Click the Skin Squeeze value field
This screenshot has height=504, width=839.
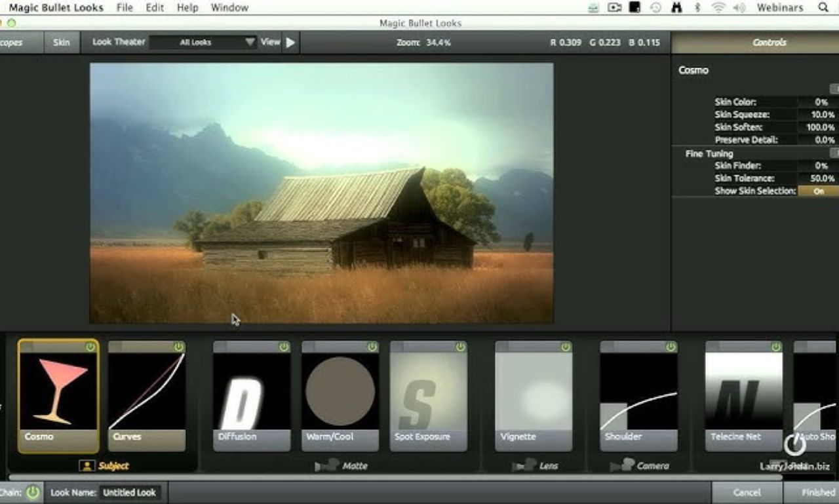817,115
